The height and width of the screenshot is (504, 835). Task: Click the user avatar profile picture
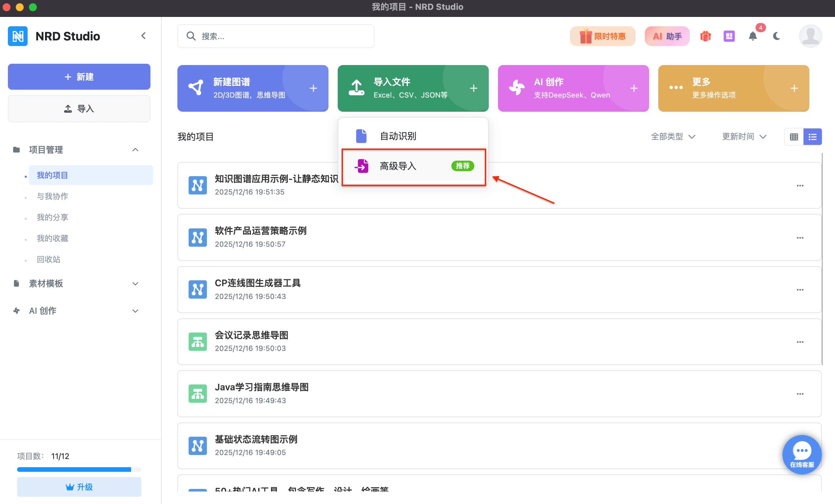pos(810,36)
